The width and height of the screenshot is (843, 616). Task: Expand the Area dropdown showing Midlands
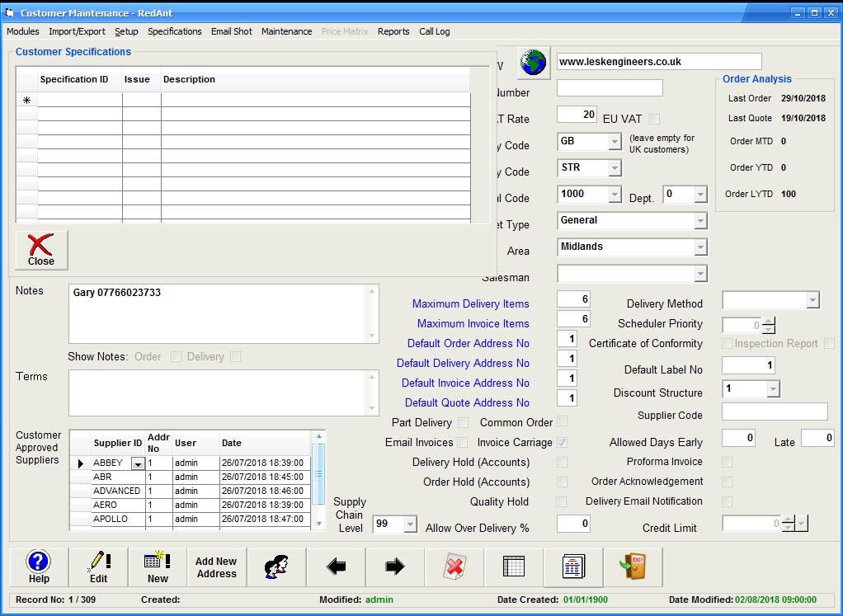click(700, 247)
